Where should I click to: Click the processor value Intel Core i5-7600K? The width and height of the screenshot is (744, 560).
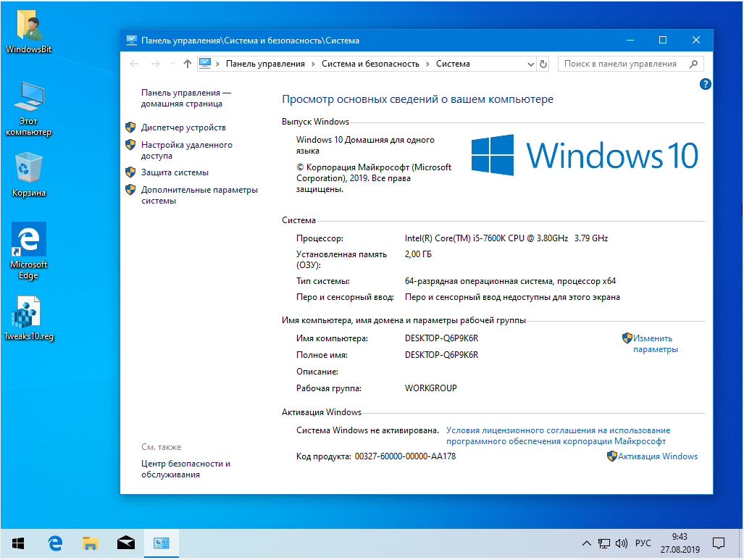[506, 238]
